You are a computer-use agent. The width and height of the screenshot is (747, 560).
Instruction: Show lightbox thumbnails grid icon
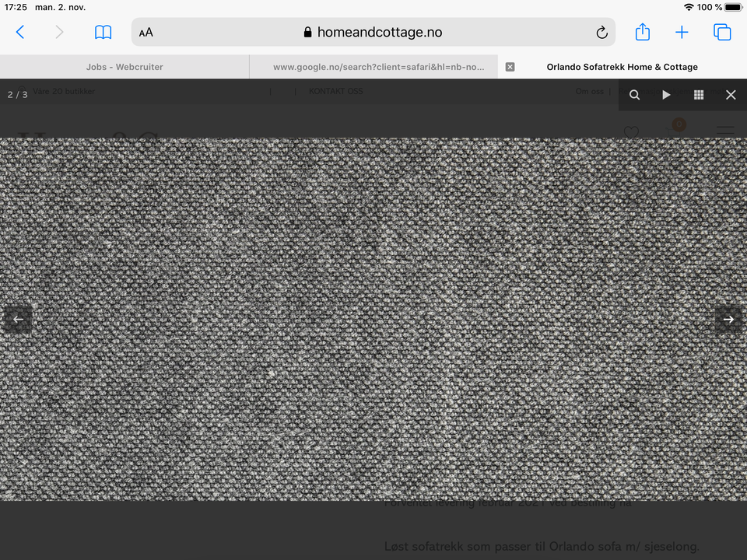click(699, 95)
